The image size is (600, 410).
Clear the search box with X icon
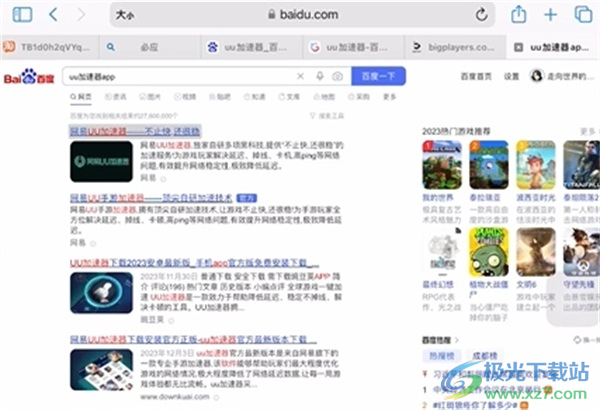point(300,76)
